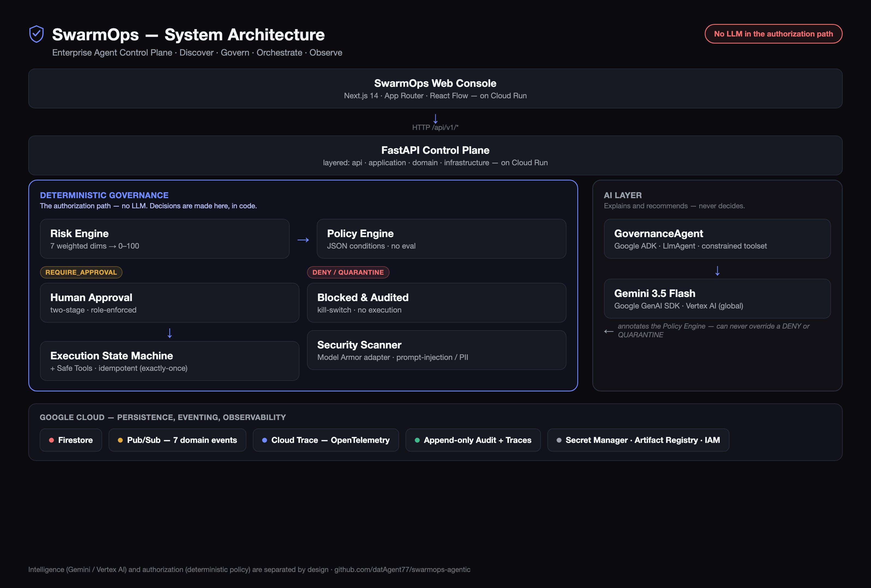
Task: Select the Security Scanner card
Action: click(436, 350)
